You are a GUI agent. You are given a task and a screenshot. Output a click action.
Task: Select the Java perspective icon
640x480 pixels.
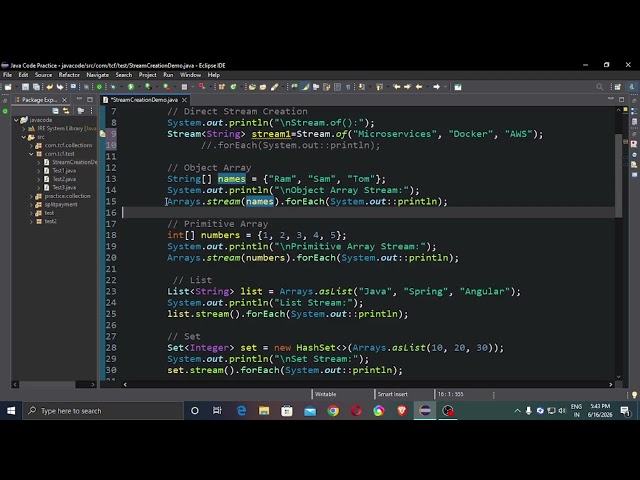[x=632, y=87]
